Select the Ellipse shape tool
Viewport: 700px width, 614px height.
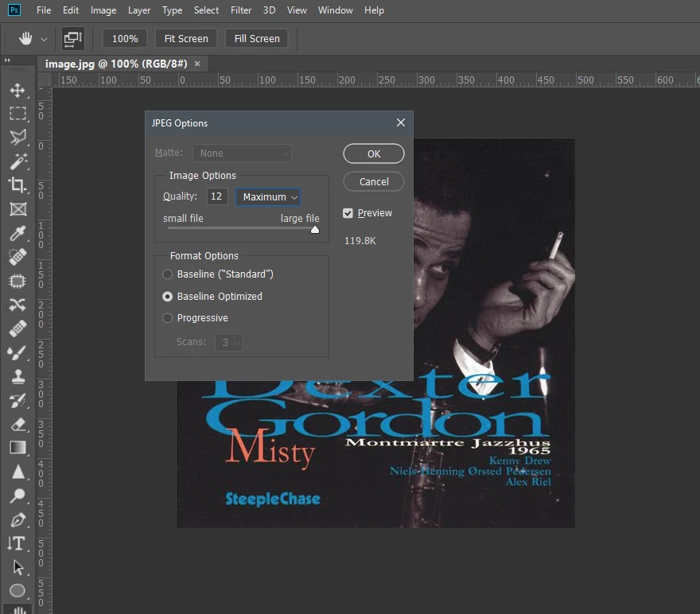point(17,591)
